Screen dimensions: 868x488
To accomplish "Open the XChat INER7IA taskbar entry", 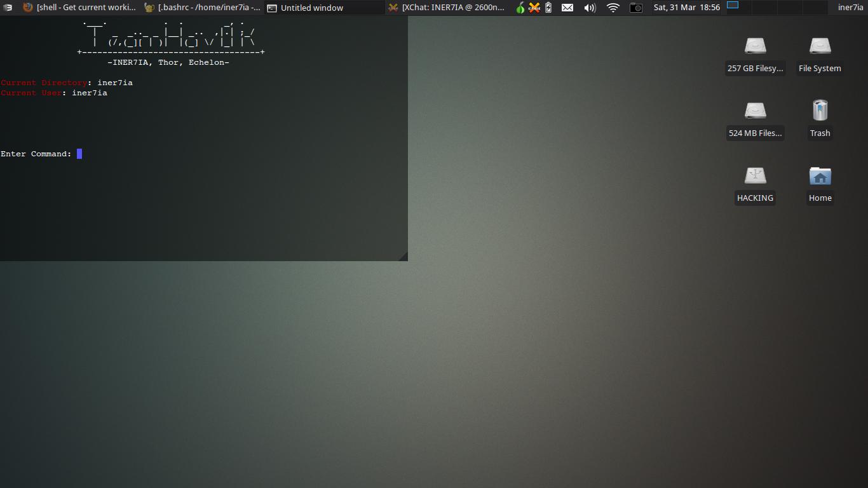I will pyautogui.click(x=446, y=8).
